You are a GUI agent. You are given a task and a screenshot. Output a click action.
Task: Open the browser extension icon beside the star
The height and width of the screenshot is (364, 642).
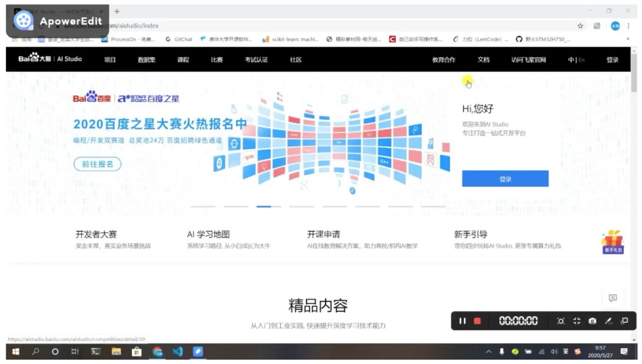[597, 26]
